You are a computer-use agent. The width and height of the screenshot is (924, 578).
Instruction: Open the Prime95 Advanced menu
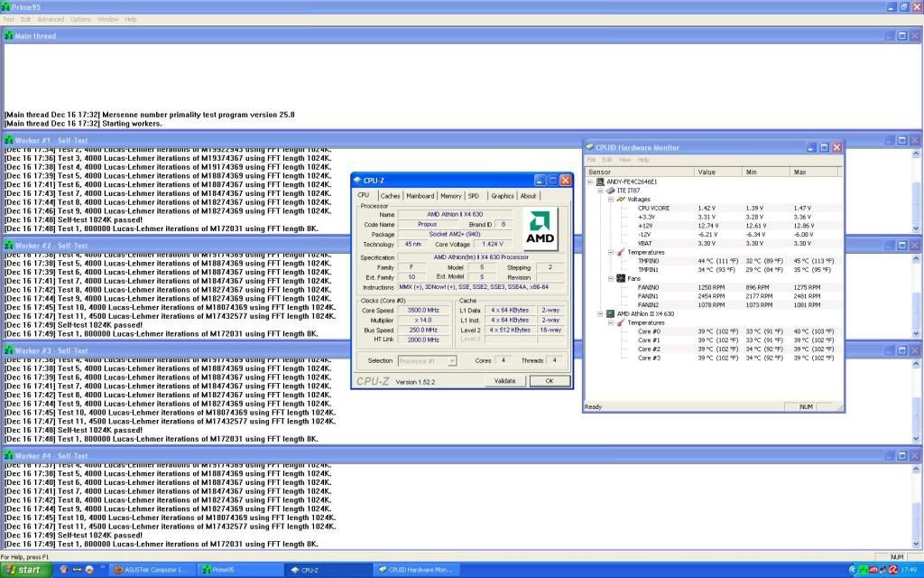pos(51,20)
